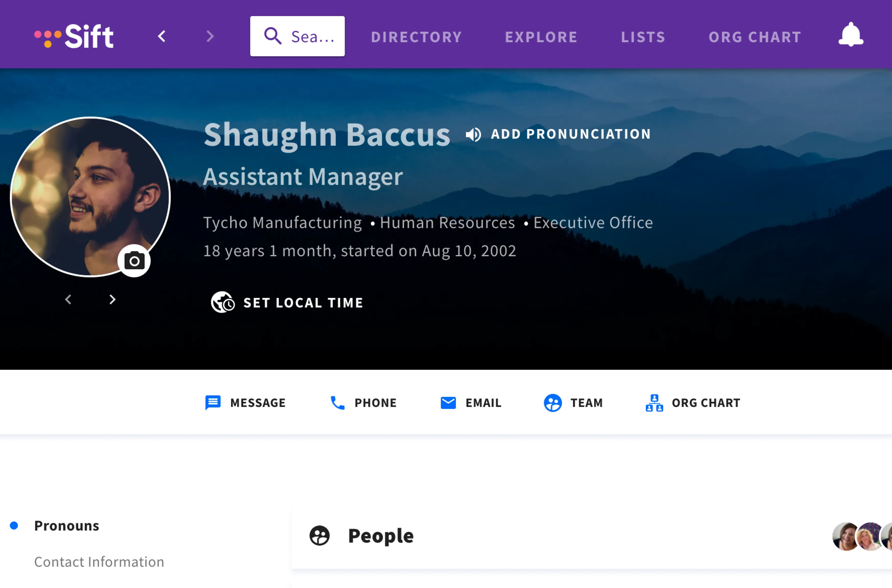Click the Email envelope icon
The width and height of the screenshot is (892, 588).
pos(448,403)
